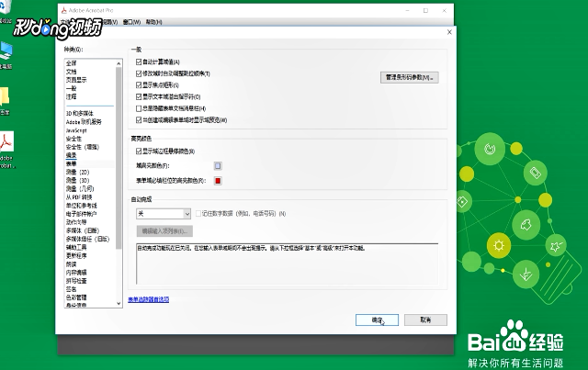Select 签名 category
The height and width of the screenshot is (370, 588).
tap(72, 289)
